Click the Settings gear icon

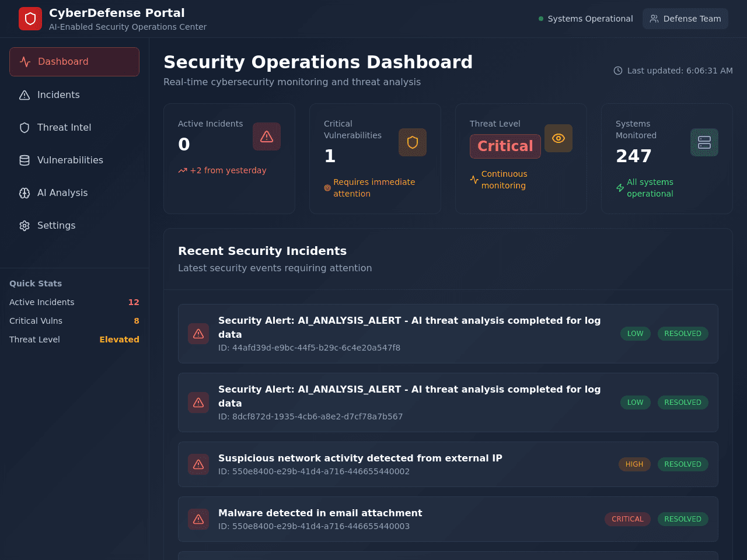pyautogui.click(x=25, y=226)
